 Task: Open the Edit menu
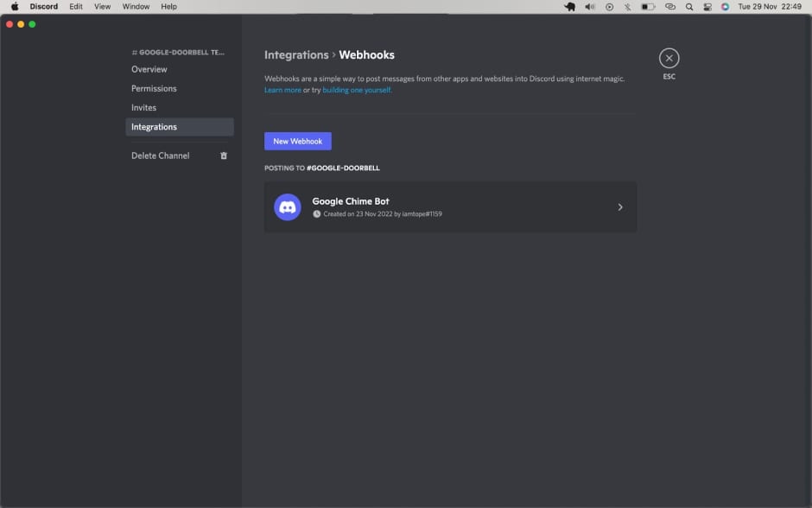(76, 7)
